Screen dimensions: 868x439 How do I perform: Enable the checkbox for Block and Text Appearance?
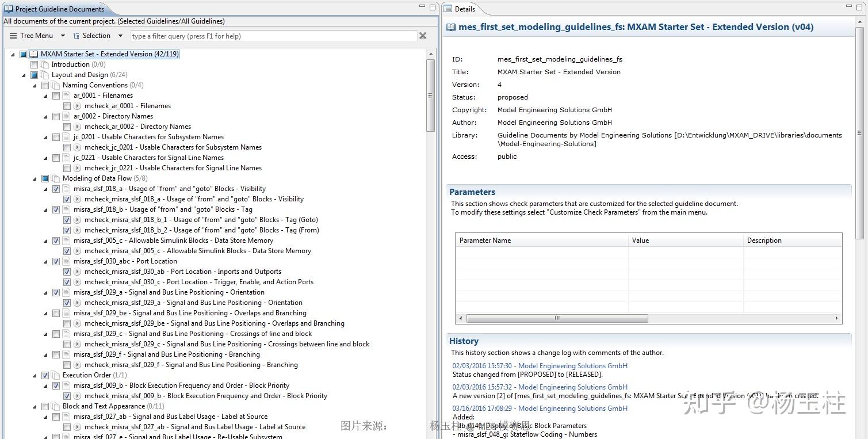45,406
